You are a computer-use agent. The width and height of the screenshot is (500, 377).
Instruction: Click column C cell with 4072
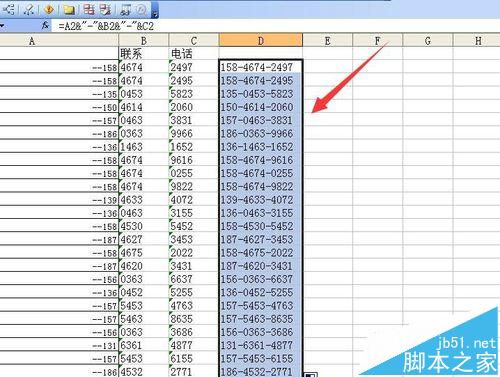click(x=194, y=200)
